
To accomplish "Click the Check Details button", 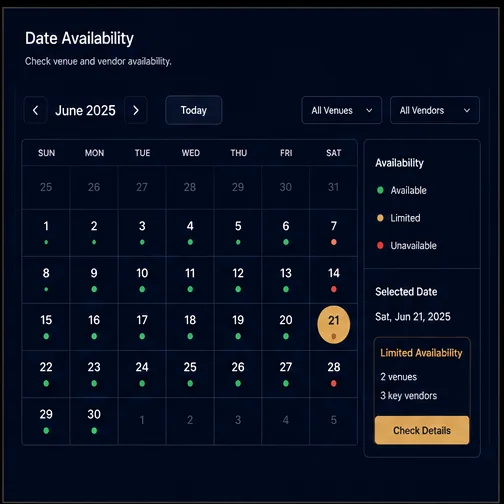I will point(422,430).
